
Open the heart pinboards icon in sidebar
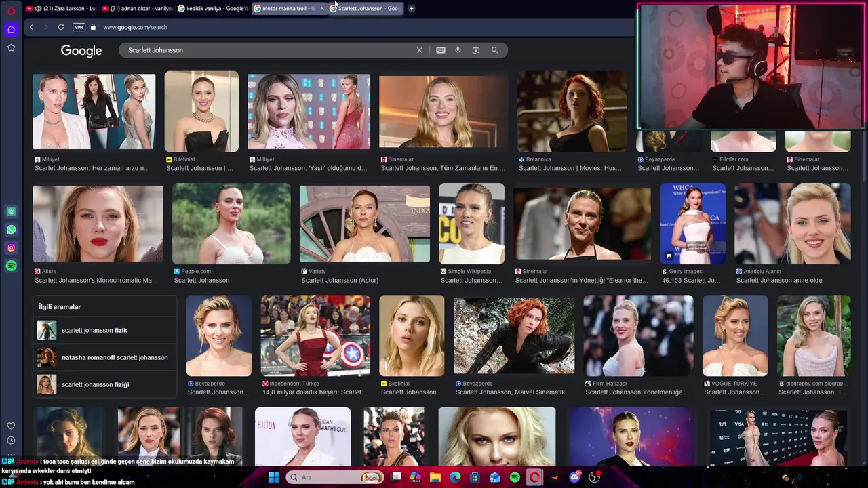click(11, 426)
